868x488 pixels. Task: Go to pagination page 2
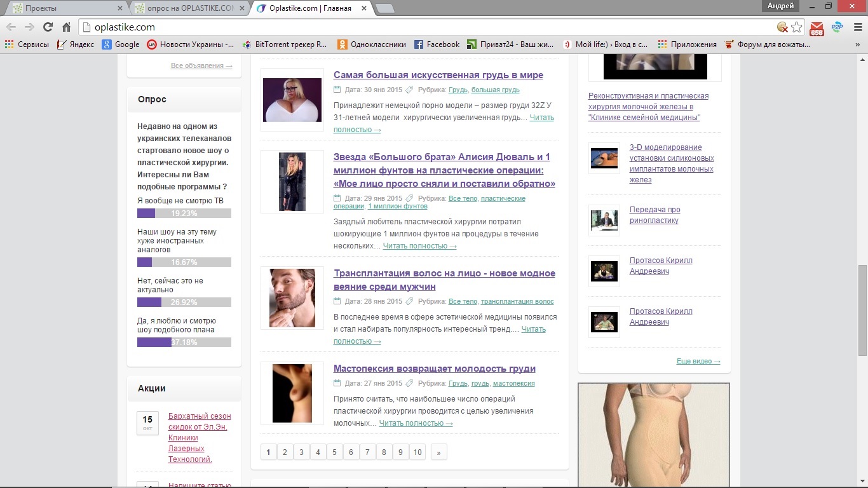click(x=285, y=452)
